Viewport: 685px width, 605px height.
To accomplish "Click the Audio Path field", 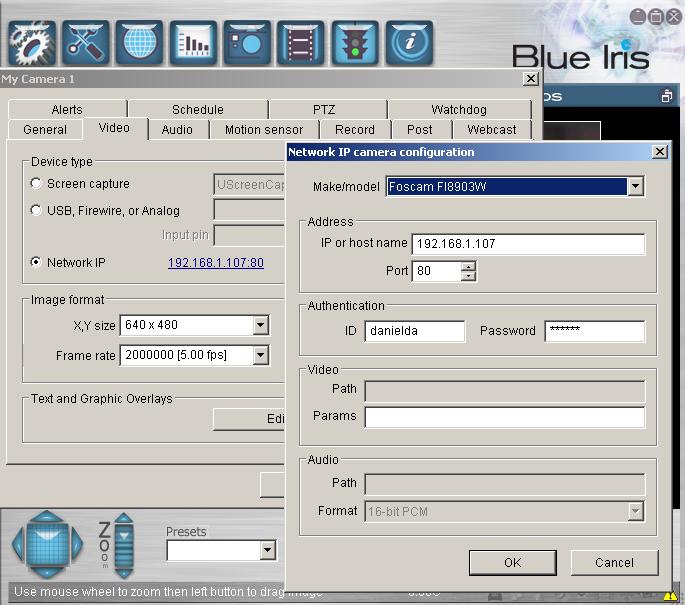I will 505,484.
